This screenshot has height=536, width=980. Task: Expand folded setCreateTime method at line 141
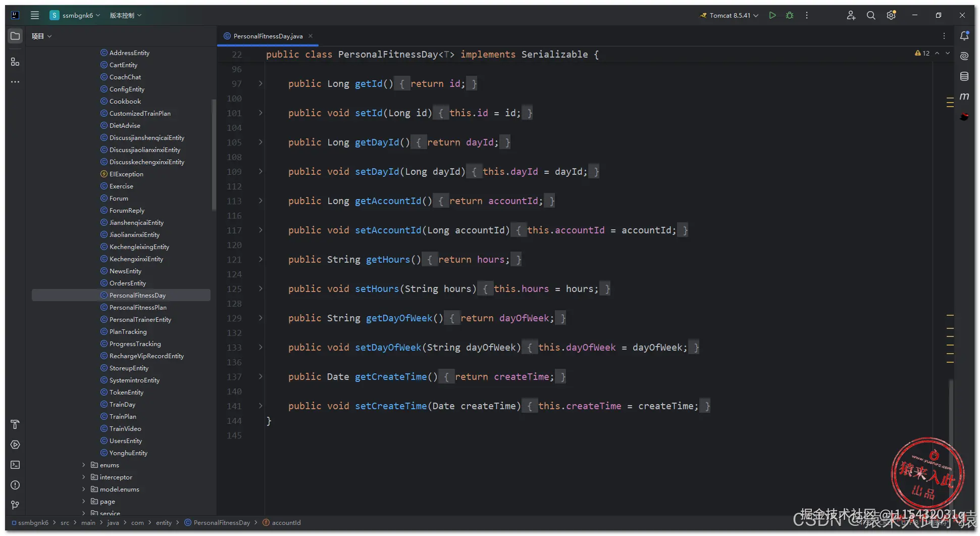pyautogui.click(x=261, y=406)
